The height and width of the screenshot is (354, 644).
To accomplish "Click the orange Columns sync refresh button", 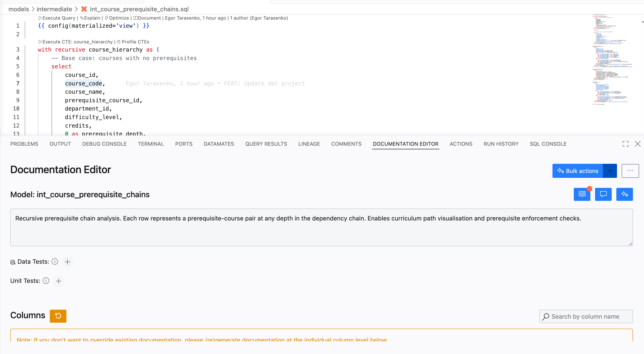I will [x=58, y=316].
